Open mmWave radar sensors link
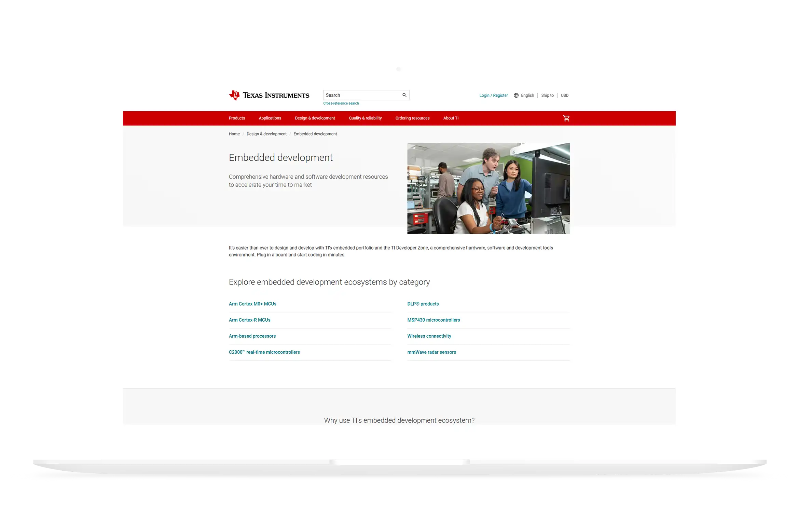The width and height of the screenshot is (798, 532). coord(431,352)
